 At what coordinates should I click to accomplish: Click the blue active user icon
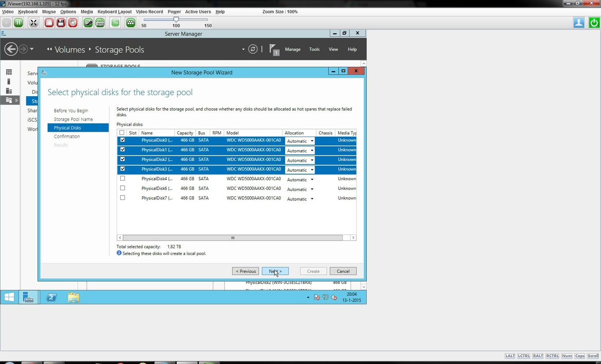pyautogui.click(x=579, y=22)
